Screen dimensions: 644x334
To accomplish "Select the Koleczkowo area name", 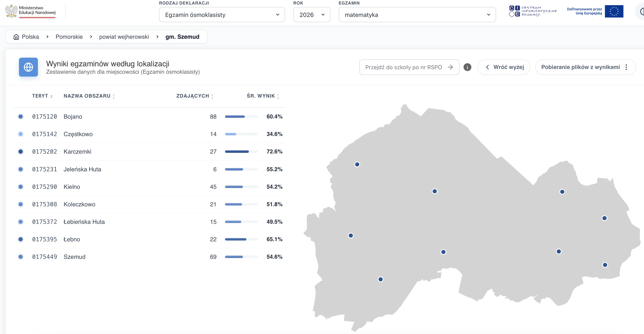I will (79, 204).
